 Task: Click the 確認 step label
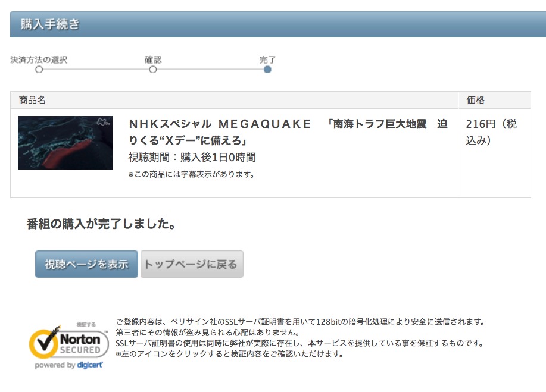click(x=153, y=60)
